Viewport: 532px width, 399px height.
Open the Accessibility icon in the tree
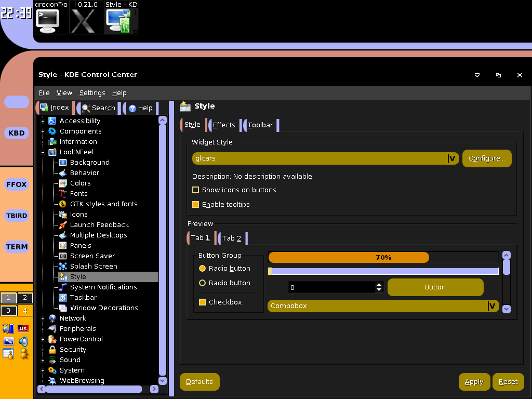click(x=52, y=121)
